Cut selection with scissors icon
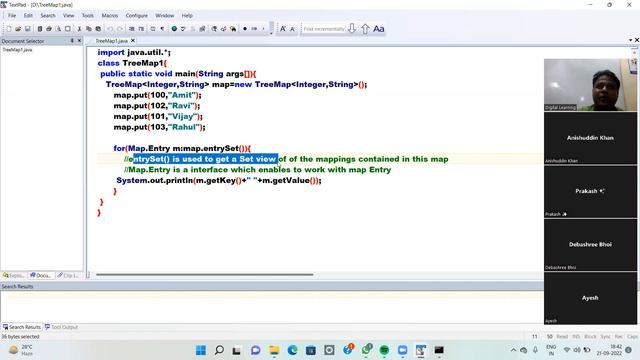The height and width of the screenshot is (360, 640). tap(79, 29)
